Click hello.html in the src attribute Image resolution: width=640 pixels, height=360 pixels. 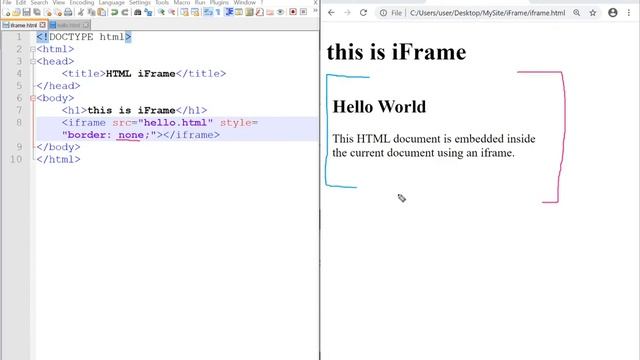(176, 123)
